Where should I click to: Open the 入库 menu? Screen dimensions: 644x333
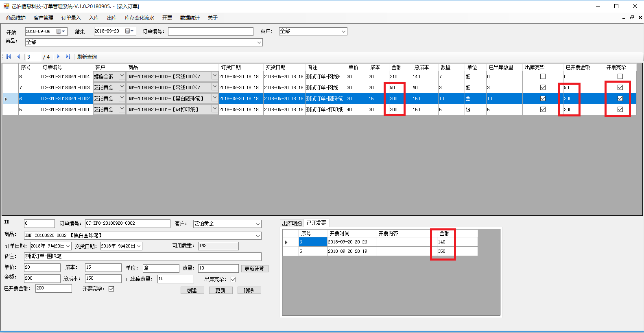(x=94, y=18)
